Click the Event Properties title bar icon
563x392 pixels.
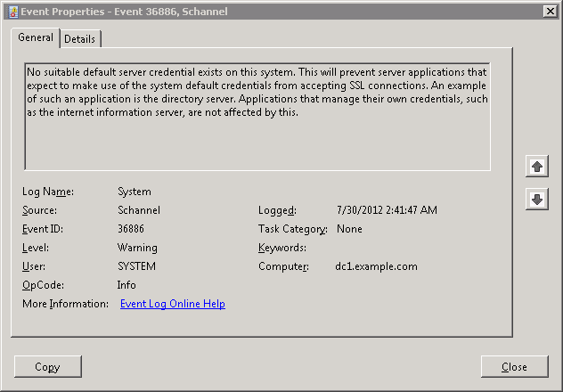[12, 11]
